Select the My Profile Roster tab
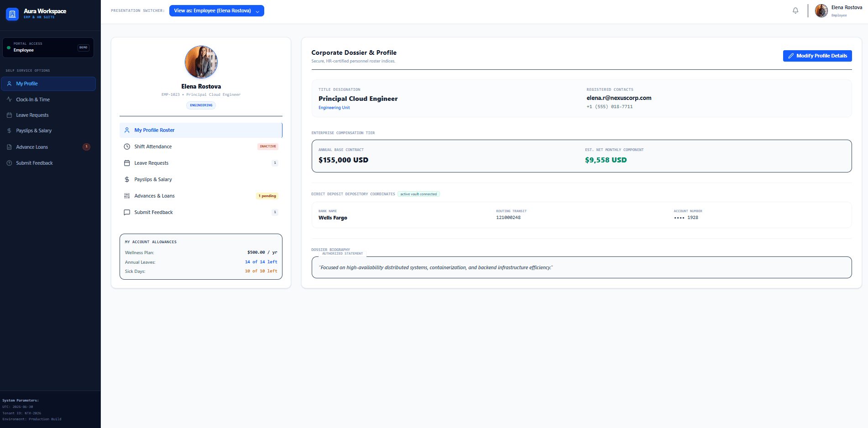This screenshot has height=428, width=868. [x=201, y=130]
